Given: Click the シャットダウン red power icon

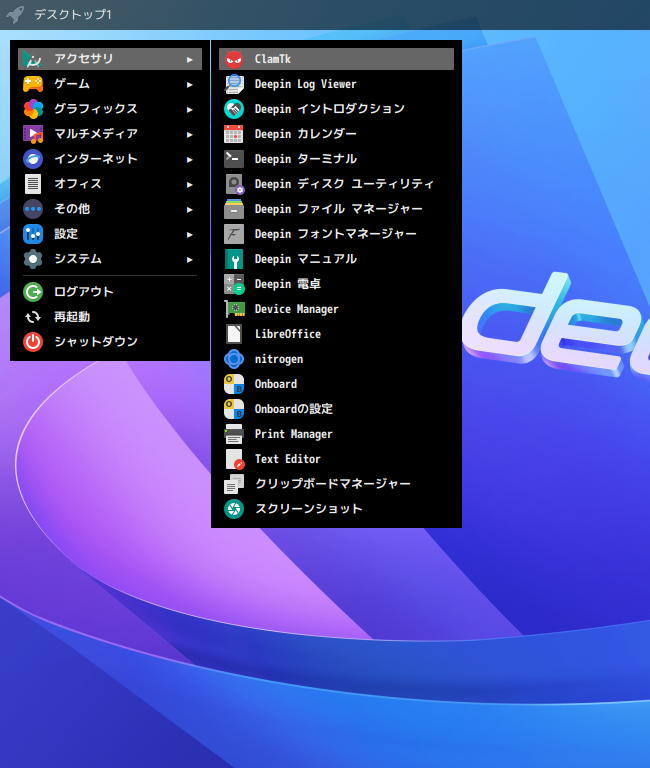Looking at the screenshot, I should (33, 342).
